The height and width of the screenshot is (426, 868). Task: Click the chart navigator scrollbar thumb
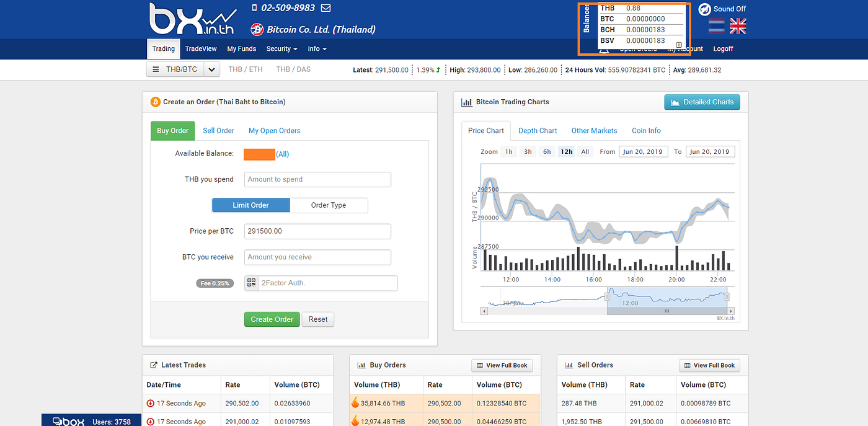(x=667, y=311)
